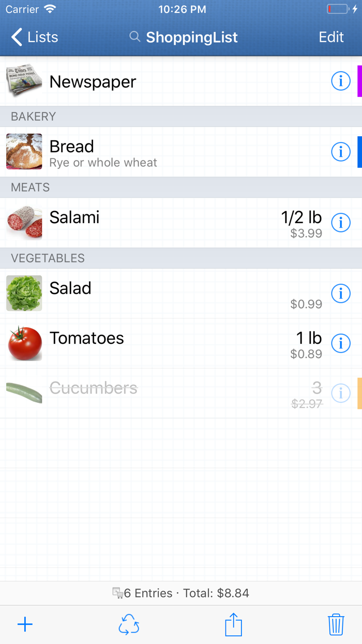Open info for the Newspaper item
This screenshot has width=362, height=644.
click(x=341, y=81)
